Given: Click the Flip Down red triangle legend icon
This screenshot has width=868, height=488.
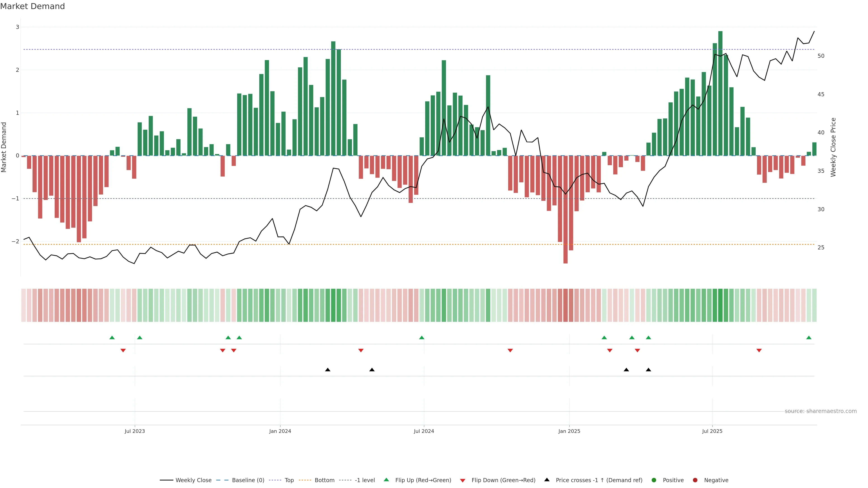Looking at the screenshot, I should point(463,480).
